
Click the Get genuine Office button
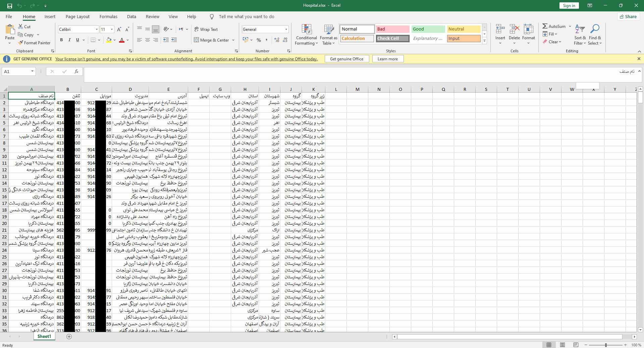point(346,59)
